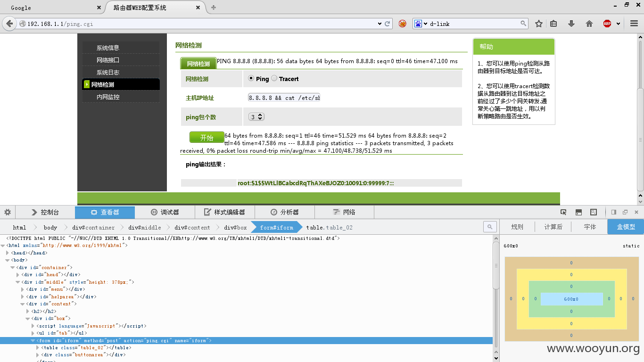Open a new tab with plus button
Viewport: 644px width, 362px height.
pos(214,8)
